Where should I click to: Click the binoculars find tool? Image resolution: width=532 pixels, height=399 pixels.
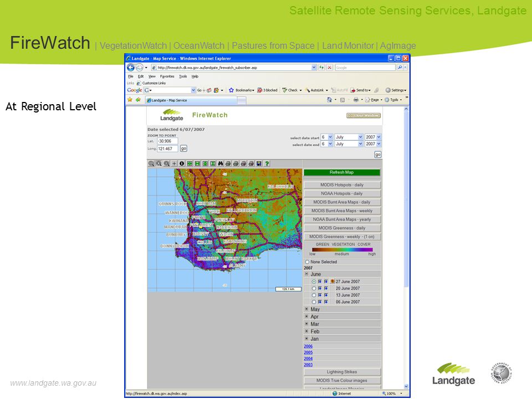[221, 163]
